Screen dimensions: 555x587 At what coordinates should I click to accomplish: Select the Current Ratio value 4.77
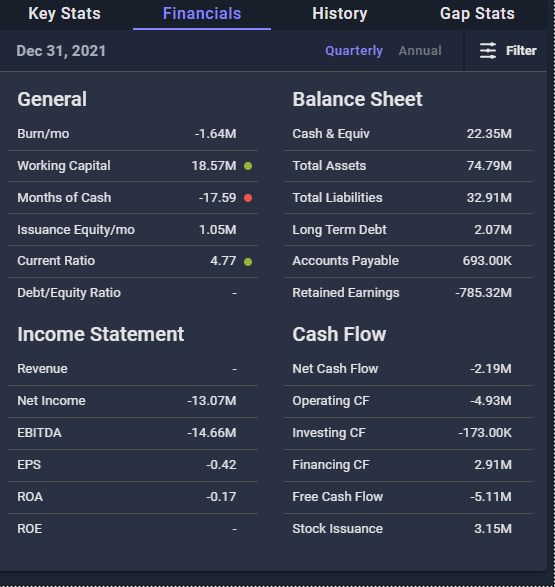(x=223, y=261)
